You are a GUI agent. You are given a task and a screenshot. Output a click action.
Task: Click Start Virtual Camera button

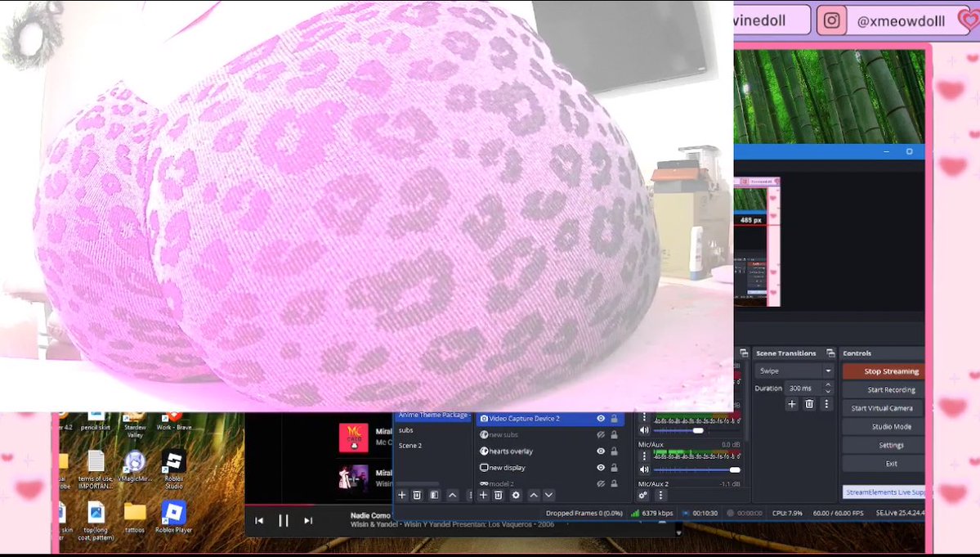(883, 408)
